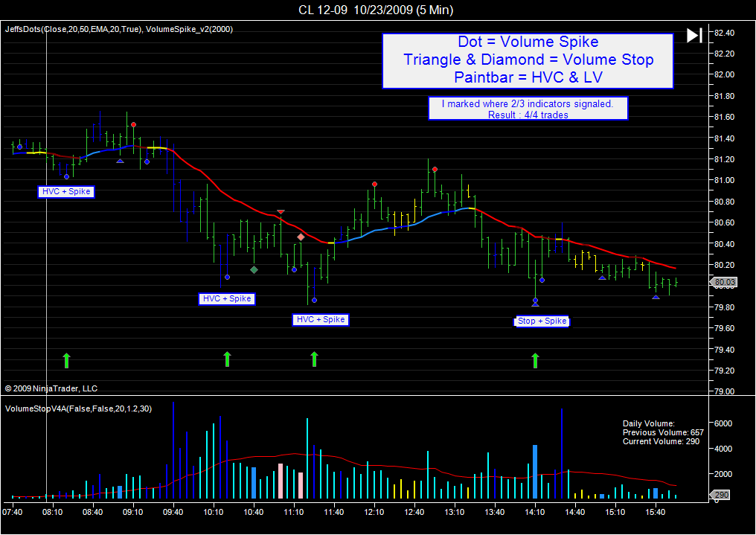This screenshot has height=535, width=756.
Task: Click the blue dot at the 79.85 low near 11:25
Action: tap(314, 301)
